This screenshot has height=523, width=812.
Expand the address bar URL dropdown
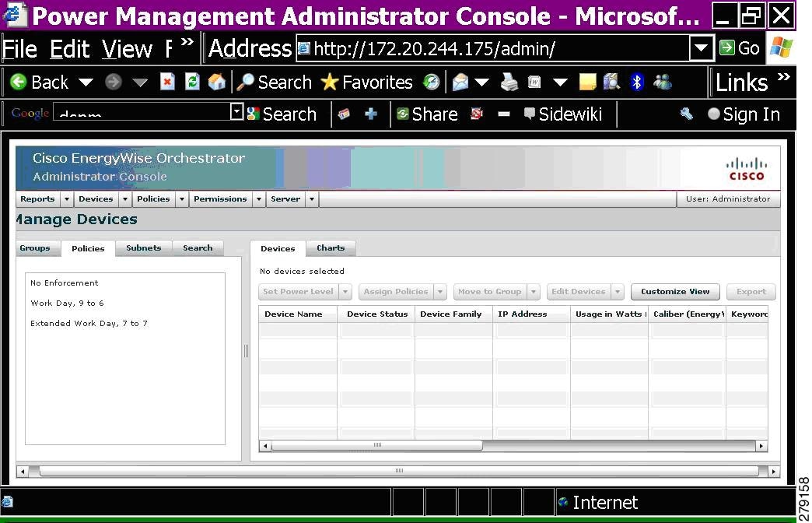[x=702, y=48]
